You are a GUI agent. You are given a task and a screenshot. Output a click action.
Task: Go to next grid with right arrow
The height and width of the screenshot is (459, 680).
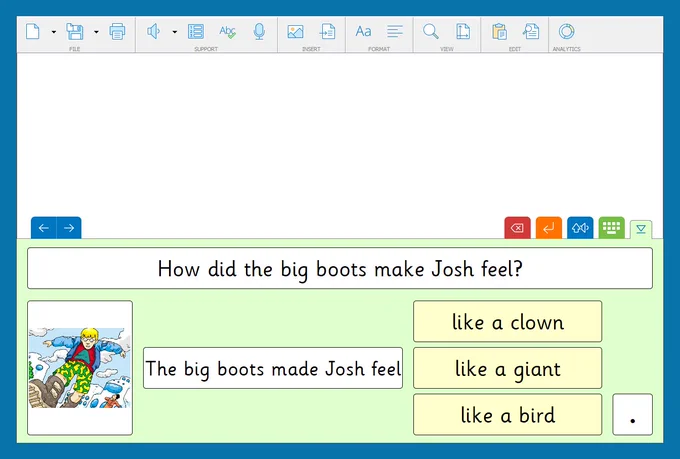[69, 228]
